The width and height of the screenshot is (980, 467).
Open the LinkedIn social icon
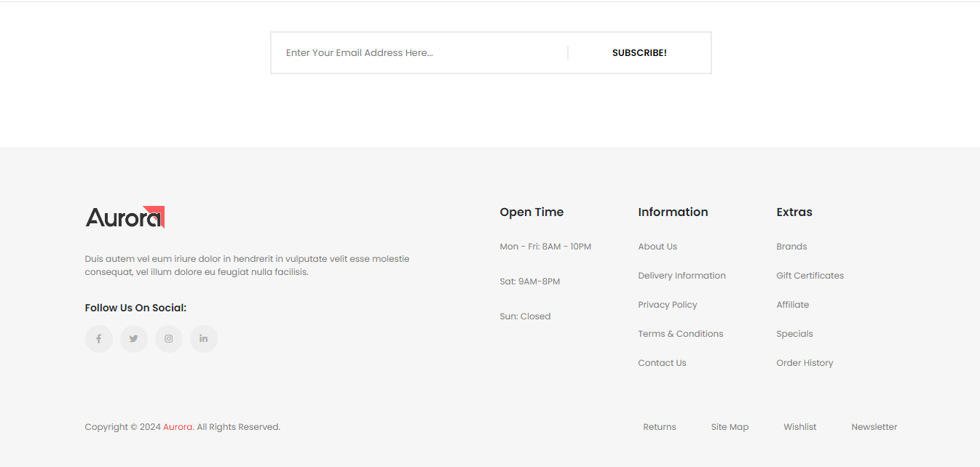[x=204, y=339]
